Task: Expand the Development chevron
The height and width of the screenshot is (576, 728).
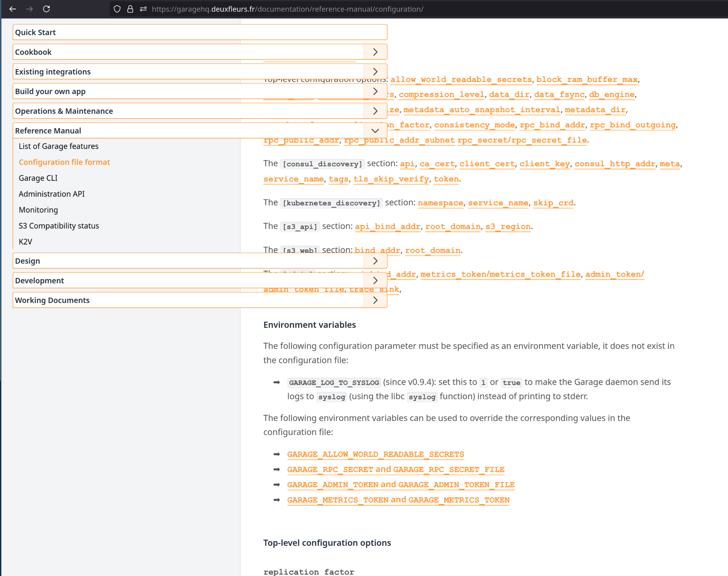Action: click(375, 281)
